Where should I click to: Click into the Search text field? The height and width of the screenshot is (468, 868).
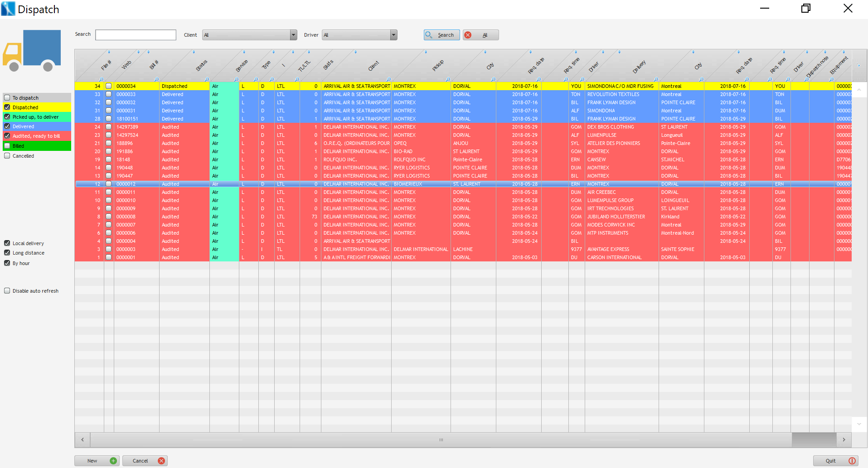(x=136, y=35)
